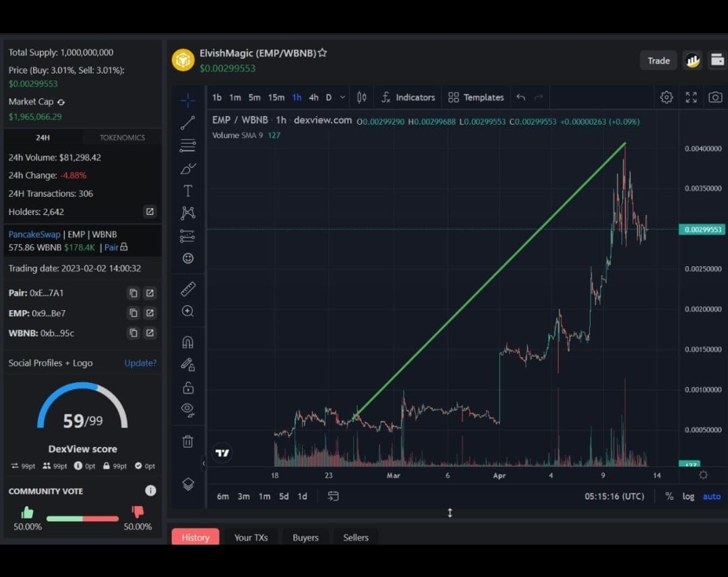Copy the WBNB token address
The height and width of the screenshot is (577, 728).
point(133,333)
